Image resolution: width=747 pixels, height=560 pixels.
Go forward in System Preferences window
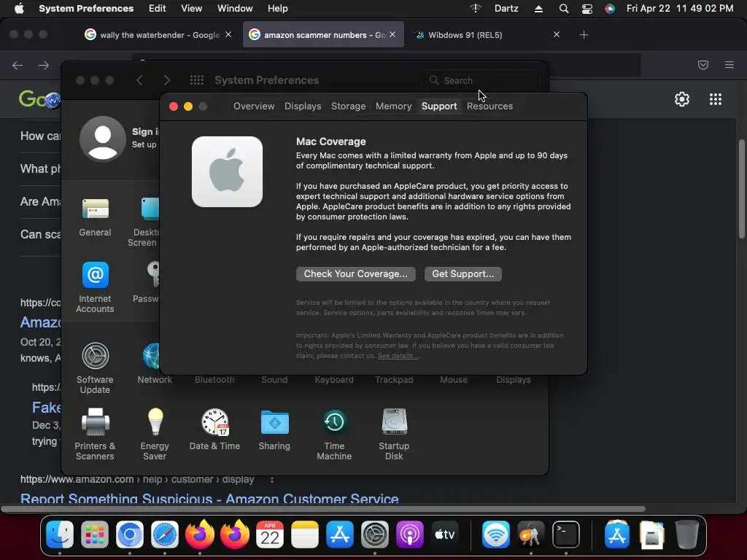[x=167, y=80]
